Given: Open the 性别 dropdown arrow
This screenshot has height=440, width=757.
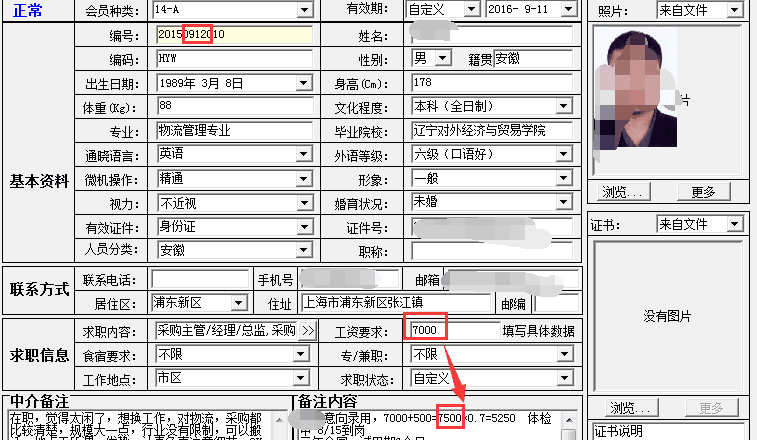Looking at the screenshot, I should click(442, 59).
